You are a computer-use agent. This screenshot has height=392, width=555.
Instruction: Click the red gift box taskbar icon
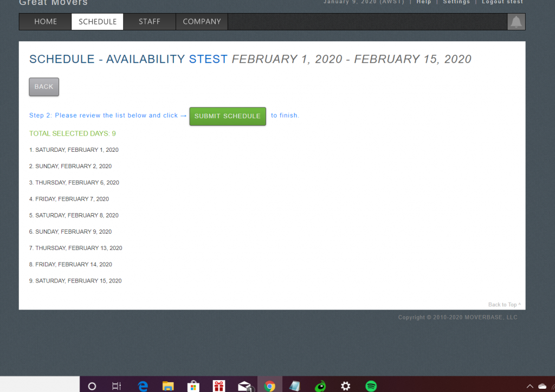click(219, 386)
